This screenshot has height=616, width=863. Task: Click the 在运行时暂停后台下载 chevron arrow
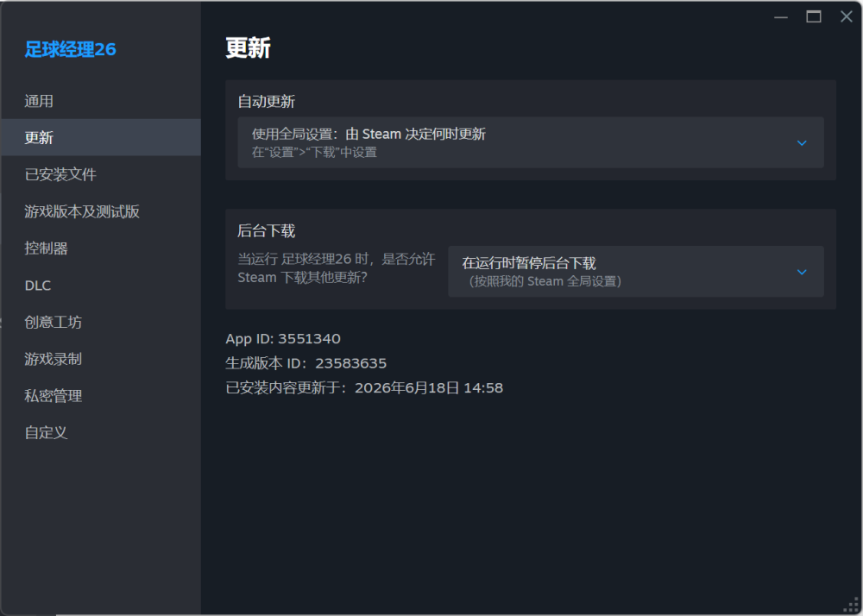(802, 273)
